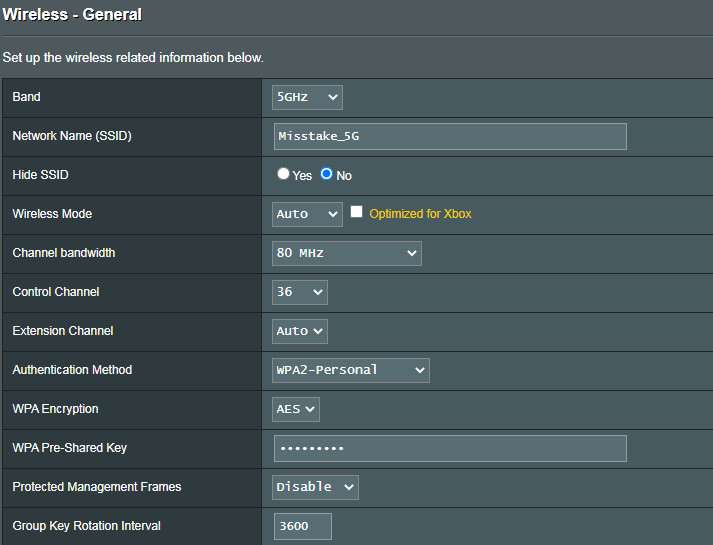Expand the Extension Channel dropdown
The image size is (713, 545).
(x=300, y=331)
